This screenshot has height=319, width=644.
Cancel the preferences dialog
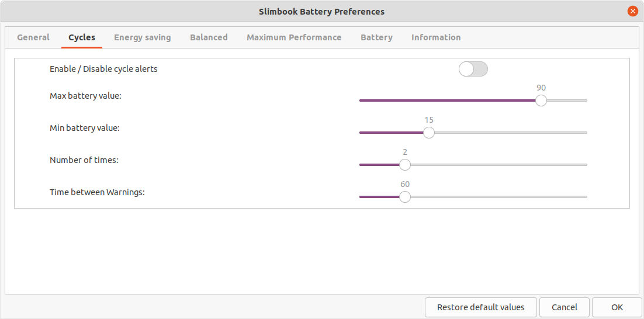[565, 307]
